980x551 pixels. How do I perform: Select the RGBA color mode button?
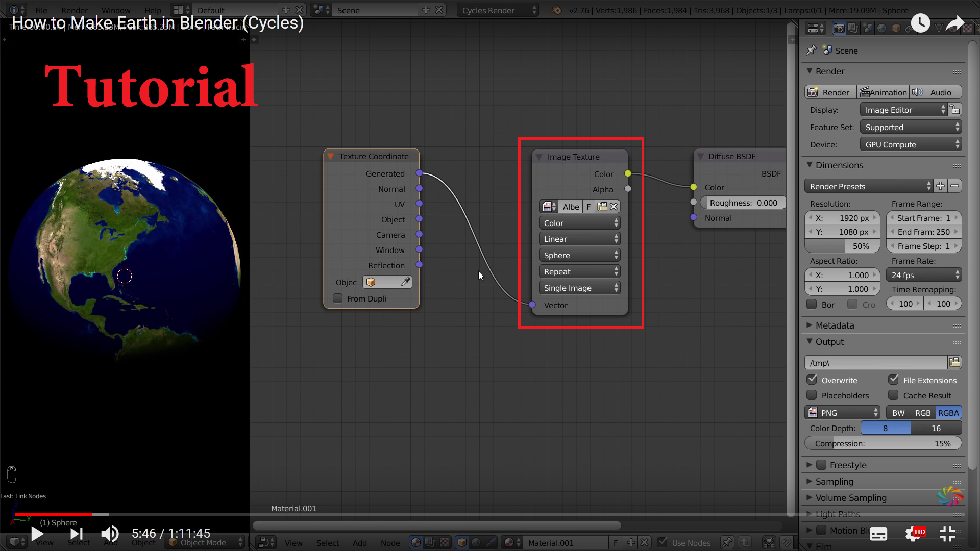[948, 413]
